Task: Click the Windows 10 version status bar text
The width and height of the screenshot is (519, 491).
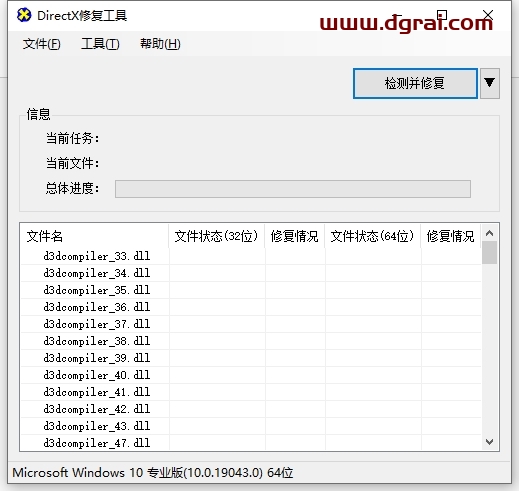Action: 153,473
